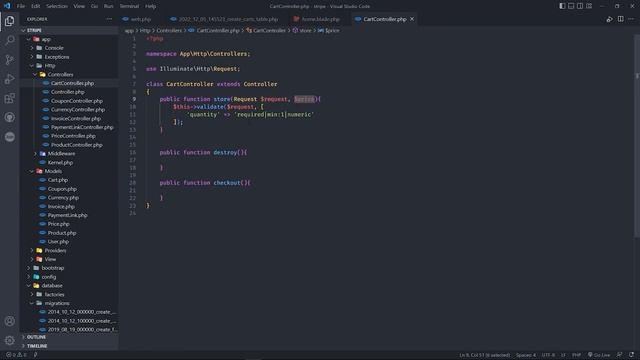Switch to the home.blade.php tab
This screenshot has width=640, height=360.
[320, 19]
